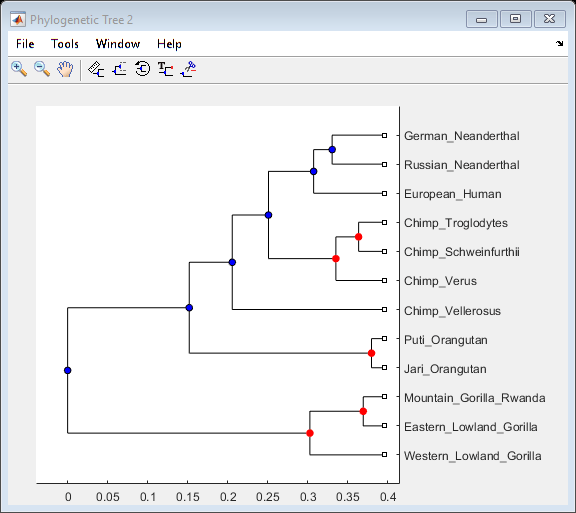Screen dimensions: 576x513
Task: Click the dock arrow at menu bar right
Action: point(559,44)
